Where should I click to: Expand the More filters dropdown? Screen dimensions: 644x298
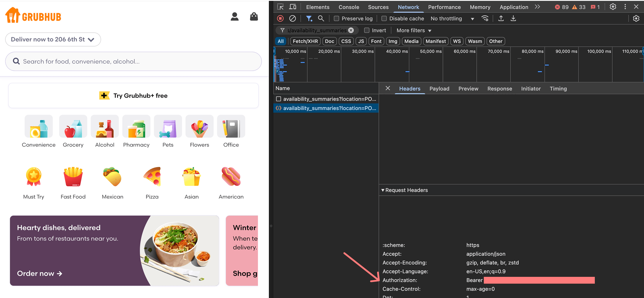414,30
